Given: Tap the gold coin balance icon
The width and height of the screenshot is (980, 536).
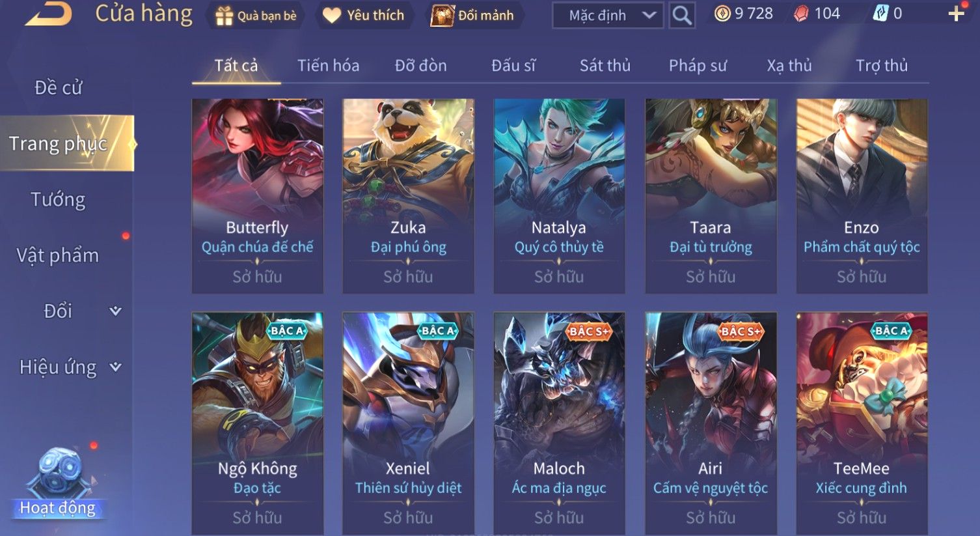Looking at the screenshot, I should coord(722,14).
